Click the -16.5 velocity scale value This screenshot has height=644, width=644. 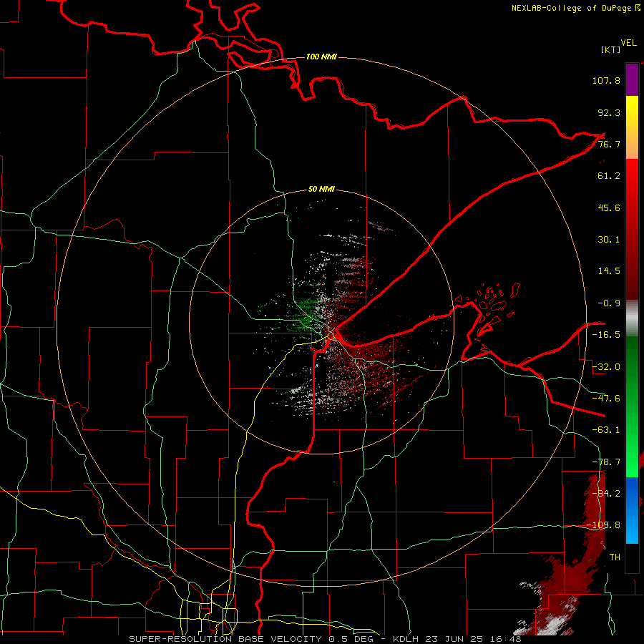(x=606, y=335)
